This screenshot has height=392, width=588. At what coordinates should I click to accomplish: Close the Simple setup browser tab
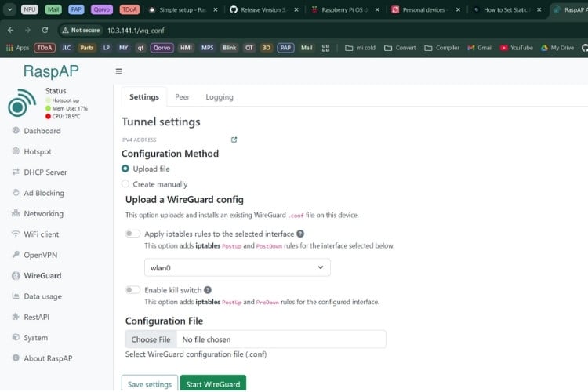pos(216,9)
